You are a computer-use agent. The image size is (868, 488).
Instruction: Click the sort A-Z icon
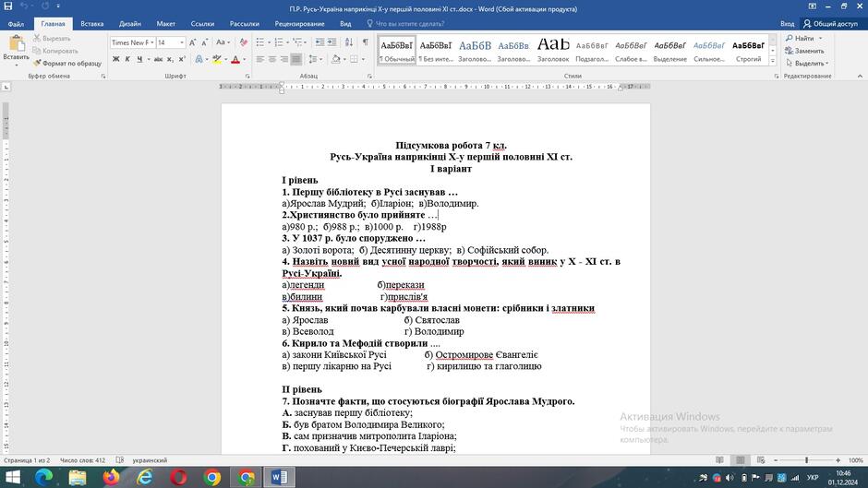point(349,42)
